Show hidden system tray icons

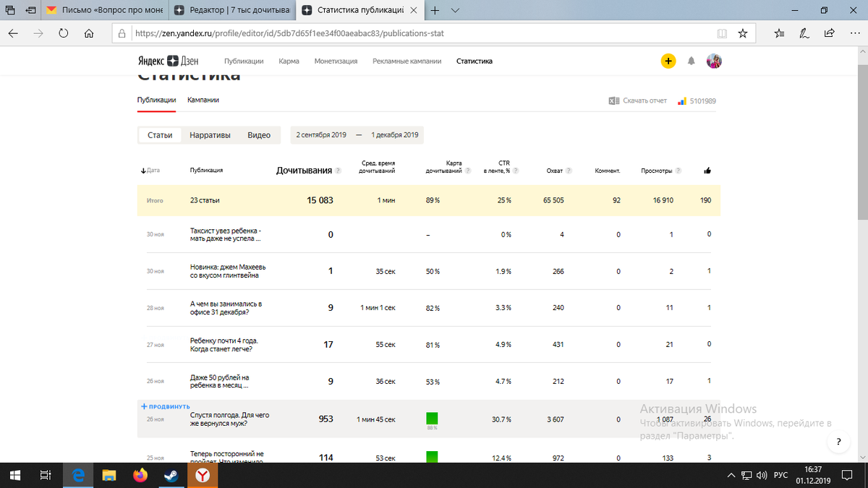(x=733, y=475)
